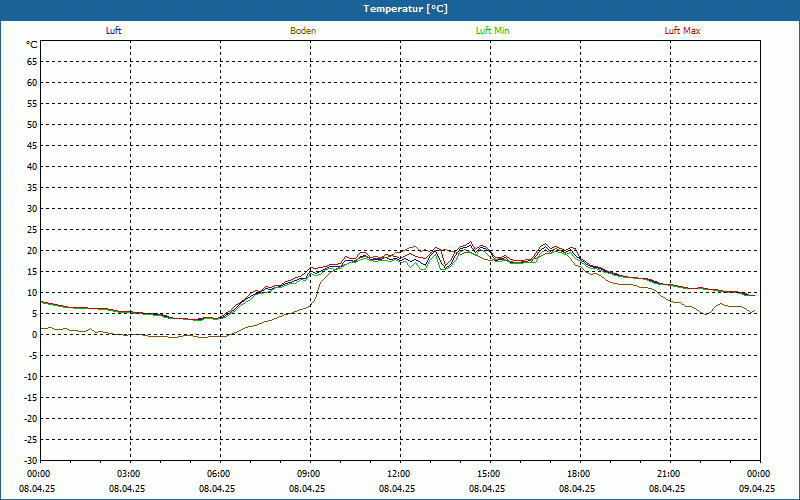Click the 35 value on temperature axis
The width and height of the screenshot is (800, 500).
pyautogui.click(x=32, y=188)
